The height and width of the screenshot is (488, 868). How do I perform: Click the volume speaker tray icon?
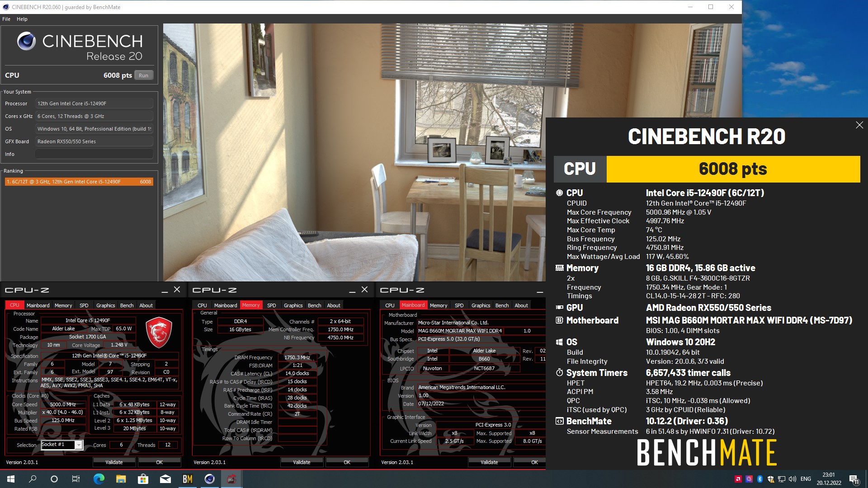coord(793,479)
